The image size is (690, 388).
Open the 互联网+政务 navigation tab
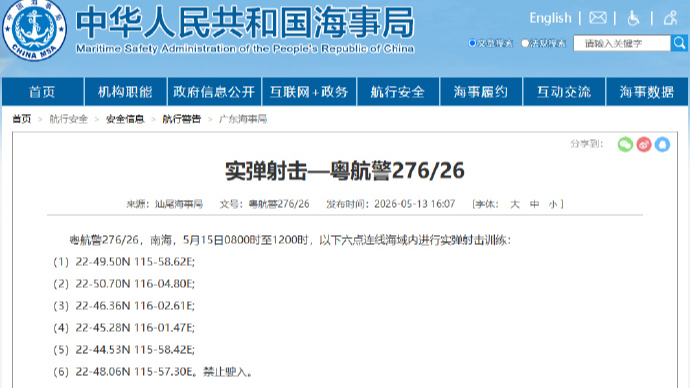[309, 92]
